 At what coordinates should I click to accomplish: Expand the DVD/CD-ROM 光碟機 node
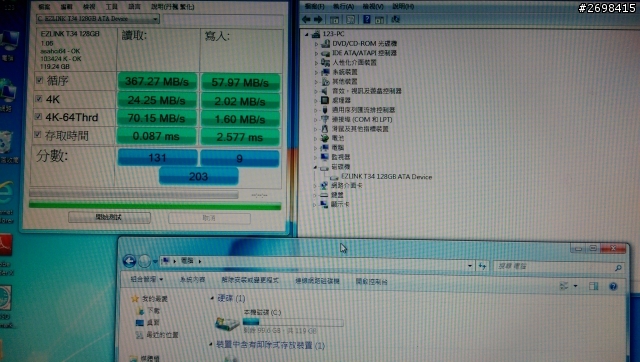coord(316,43)
